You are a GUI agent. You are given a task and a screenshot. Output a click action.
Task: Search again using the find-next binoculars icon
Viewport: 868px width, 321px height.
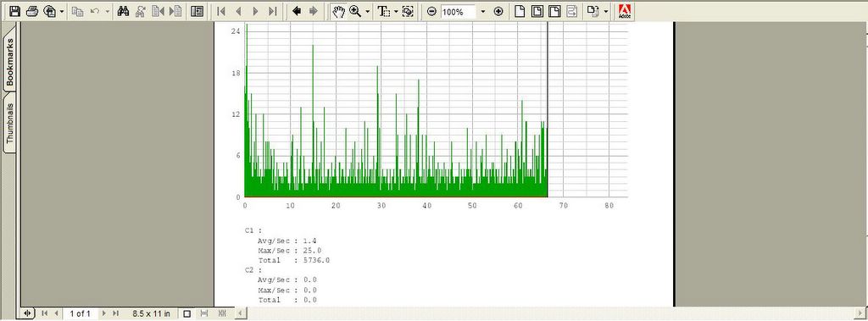(141, 11)
